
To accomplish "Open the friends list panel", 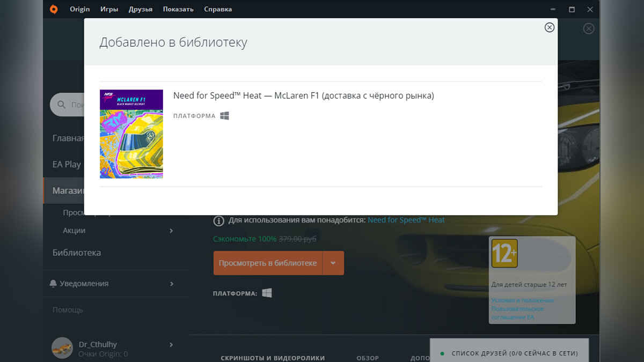I will pos(509,353).
